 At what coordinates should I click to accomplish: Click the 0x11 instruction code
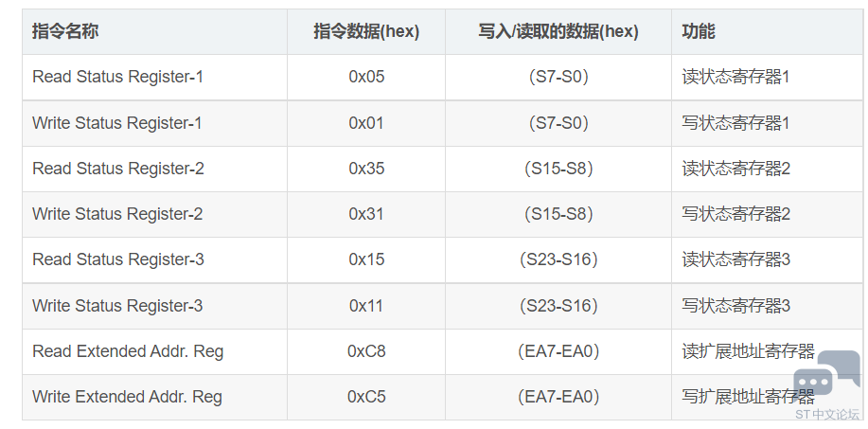366,306
